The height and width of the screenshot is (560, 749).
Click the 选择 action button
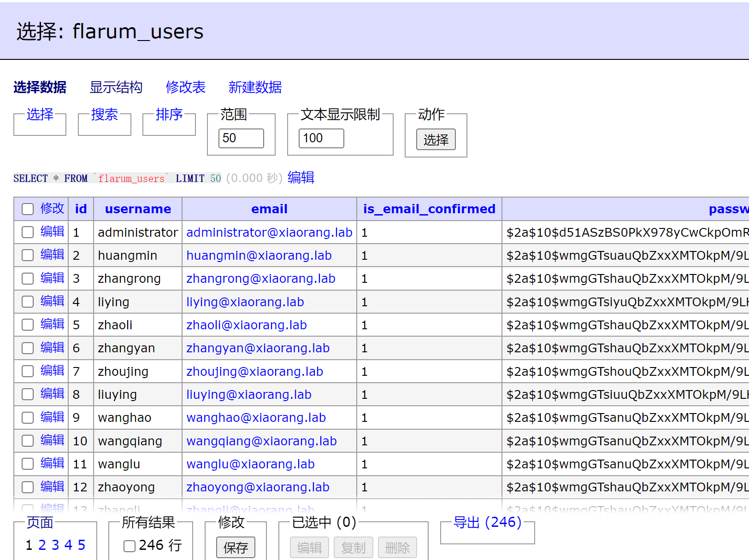[436, 140]
